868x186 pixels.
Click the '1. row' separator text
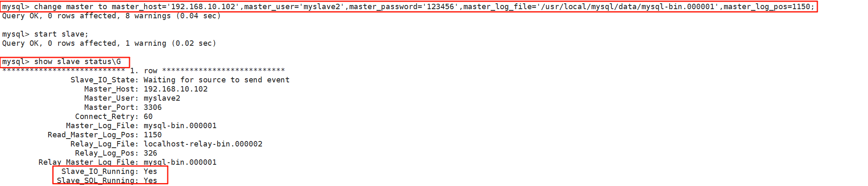pos(144,71)
